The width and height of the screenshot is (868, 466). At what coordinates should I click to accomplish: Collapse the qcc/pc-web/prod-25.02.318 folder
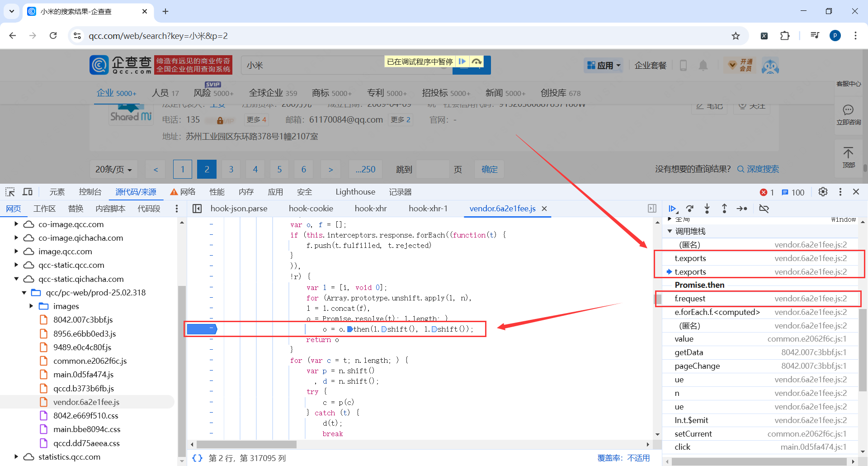(x=24, y=293)
